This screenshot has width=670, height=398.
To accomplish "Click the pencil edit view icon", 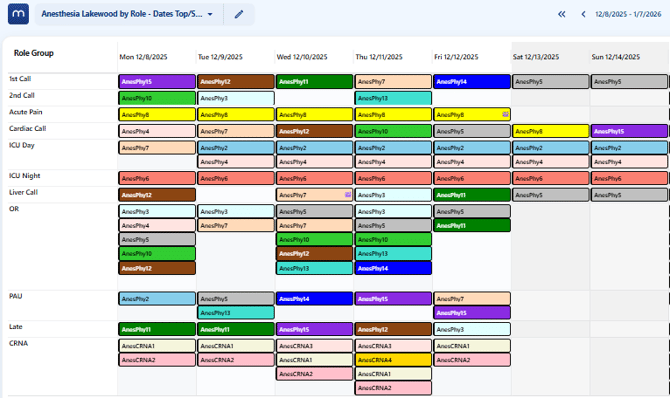I will click(x=239, y=14).
